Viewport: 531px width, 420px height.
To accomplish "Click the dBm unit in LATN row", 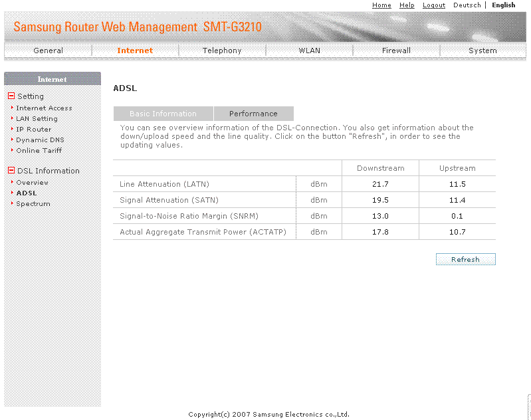I will 319,184.
